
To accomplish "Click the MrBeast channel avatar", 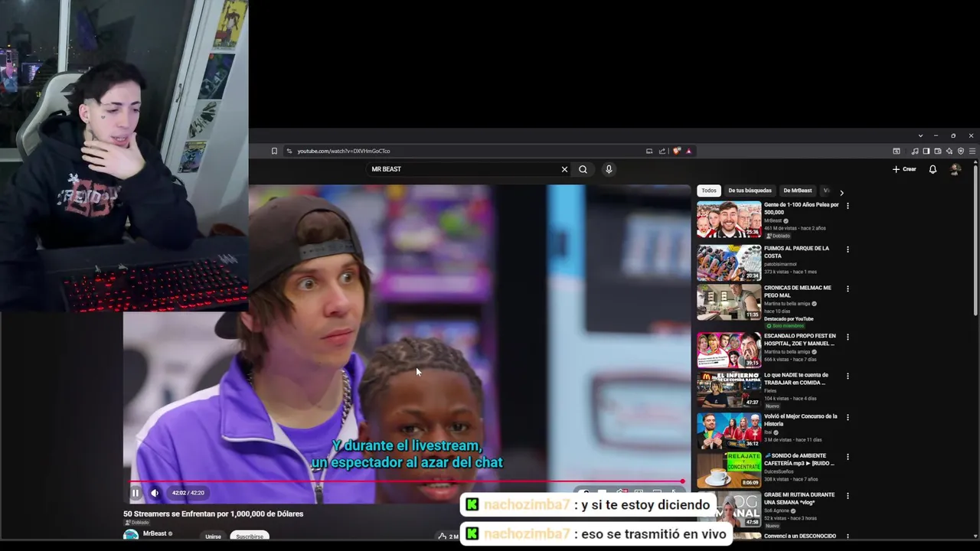I will coord(131,535).
